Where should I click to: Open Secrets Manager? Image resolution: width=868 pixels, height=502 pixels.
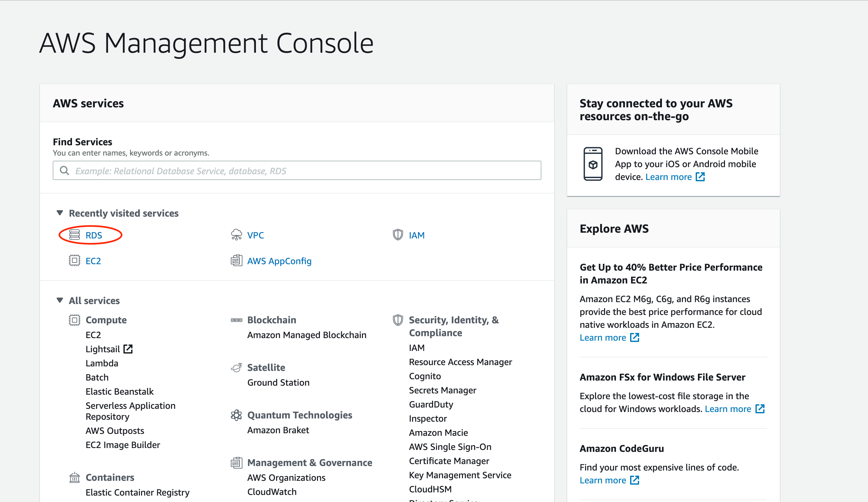pyautogui.click(x=443, y=390)
